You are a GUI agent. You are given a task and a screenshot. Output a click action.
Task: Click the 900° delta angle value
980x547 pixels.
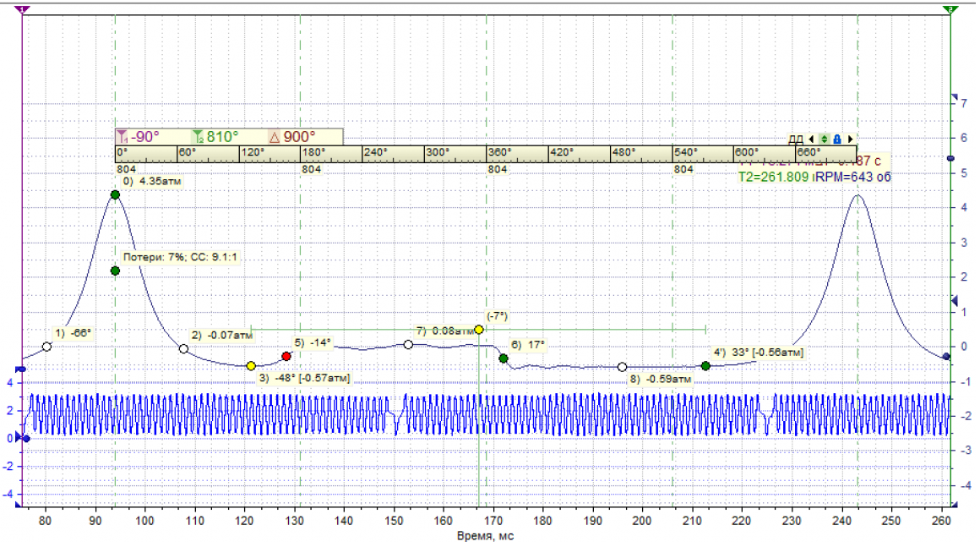click(299, 137)
